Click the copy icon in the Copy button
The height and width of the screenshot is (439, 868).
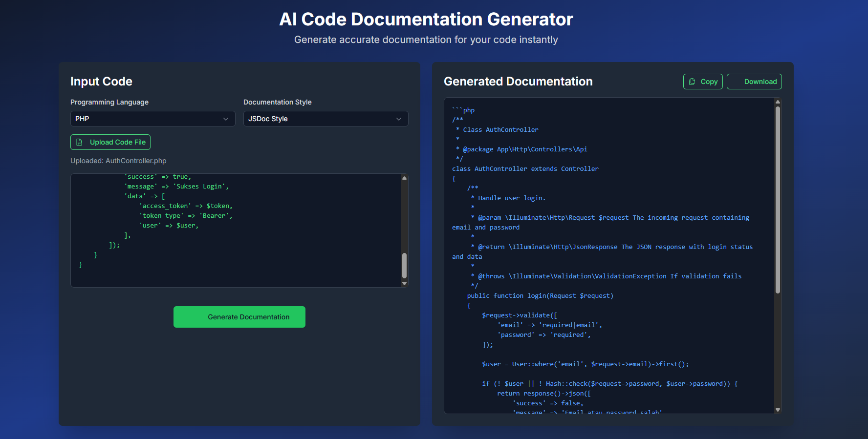coord(692,82)
